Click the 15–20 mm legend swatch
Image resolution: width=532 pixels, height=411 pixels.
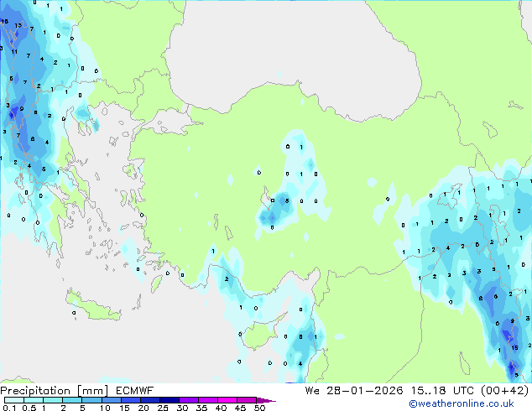click(x=131, y=400)
